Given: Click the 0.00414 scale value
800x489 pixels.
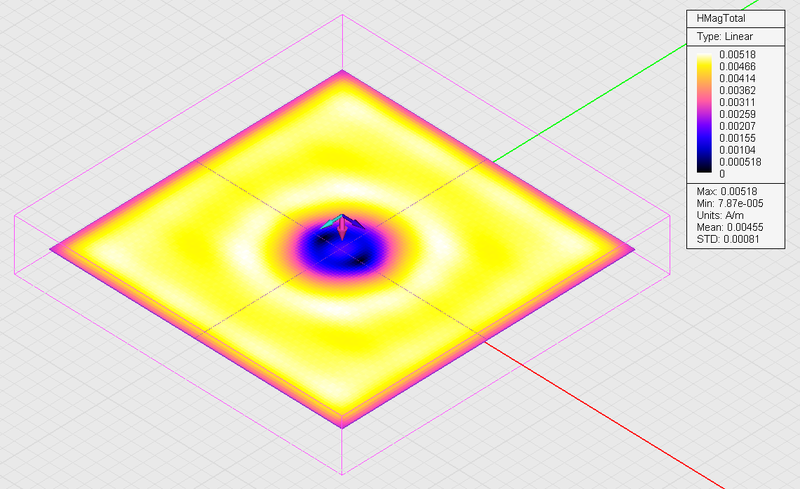Looking at the screenshot, I should [737, 79].
